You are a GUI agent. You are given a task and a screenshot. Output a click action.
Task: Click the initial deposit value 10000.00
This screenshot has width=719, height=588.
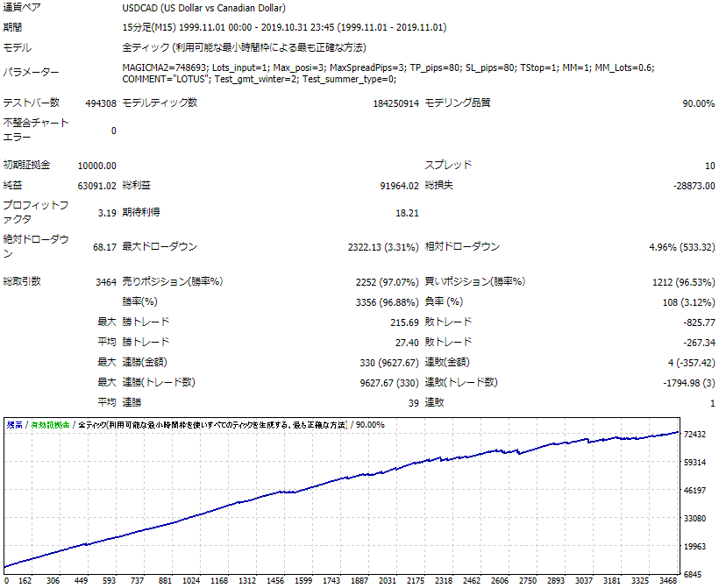(96, 166)
